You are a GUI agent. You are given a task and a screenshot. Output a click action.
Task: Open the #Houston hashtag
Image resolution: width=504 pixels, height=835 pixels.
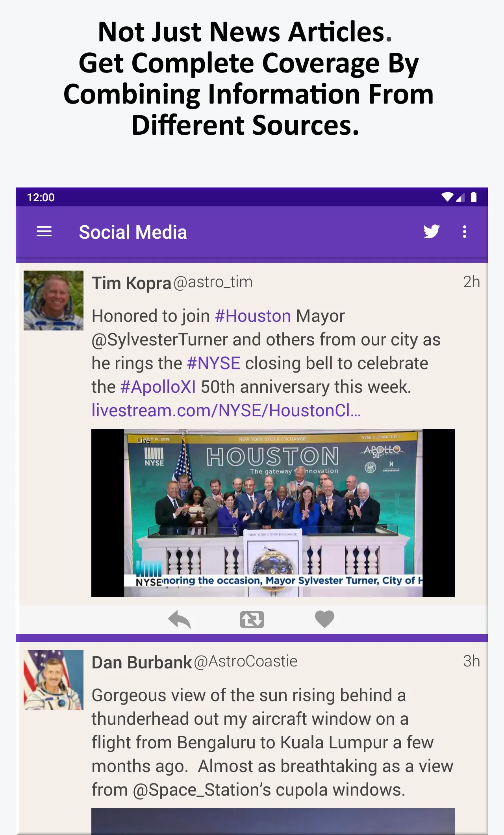coord(253,316)
